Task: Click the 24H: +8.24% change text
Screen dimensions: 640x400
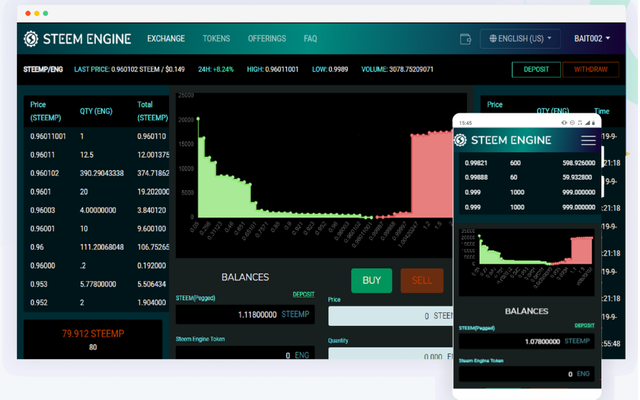Action: (216, 69)
